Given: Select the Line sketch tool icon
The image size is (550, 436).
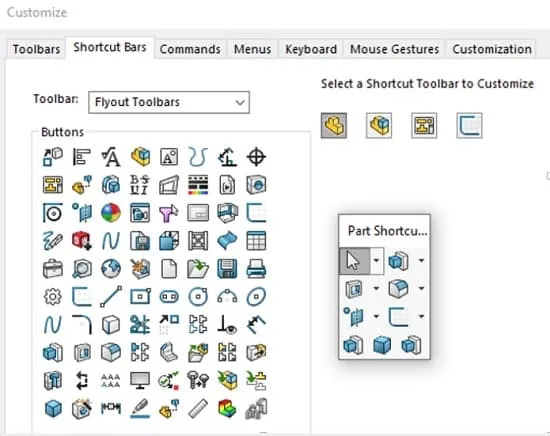Looking at the screenshot, I should 111,297.
